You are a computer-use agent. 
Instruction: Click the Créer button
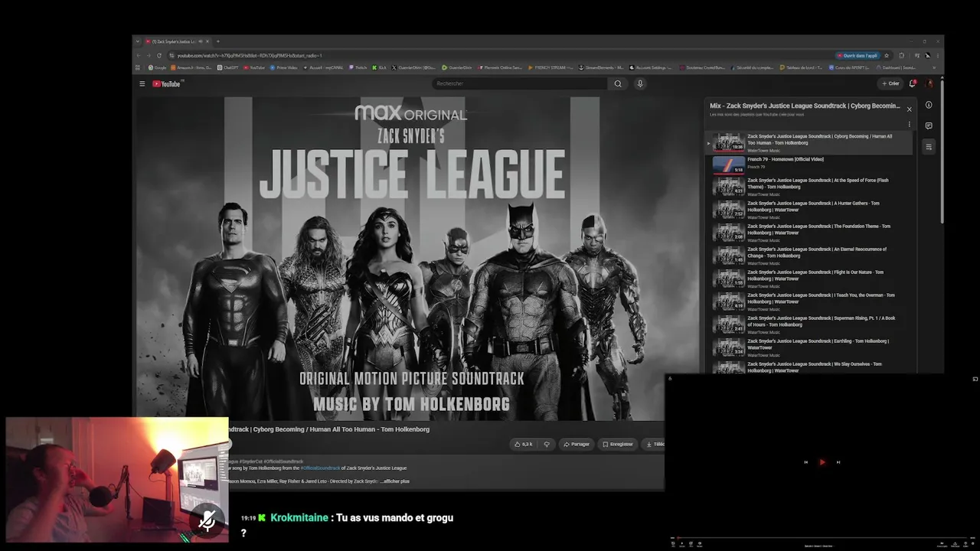click(890, 83)
